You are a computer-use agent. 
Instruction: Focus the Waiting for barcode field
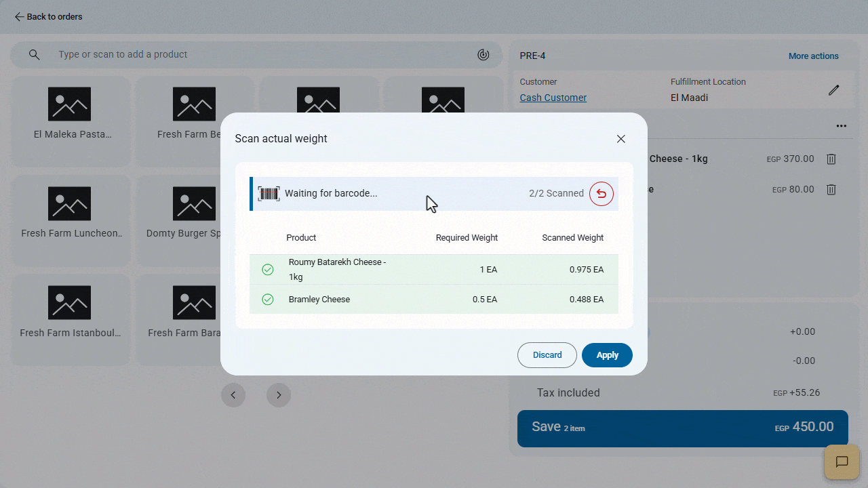(x=434, y=194)
